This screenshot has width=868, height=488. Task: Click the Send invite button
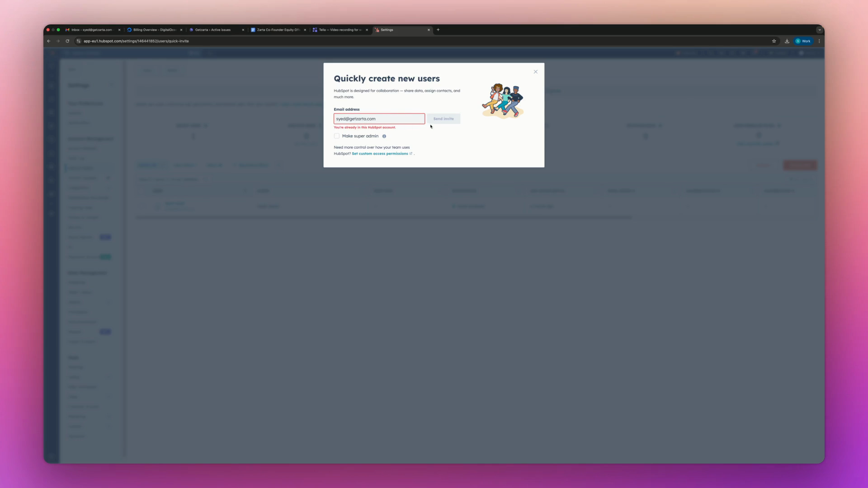coord(443,119)
